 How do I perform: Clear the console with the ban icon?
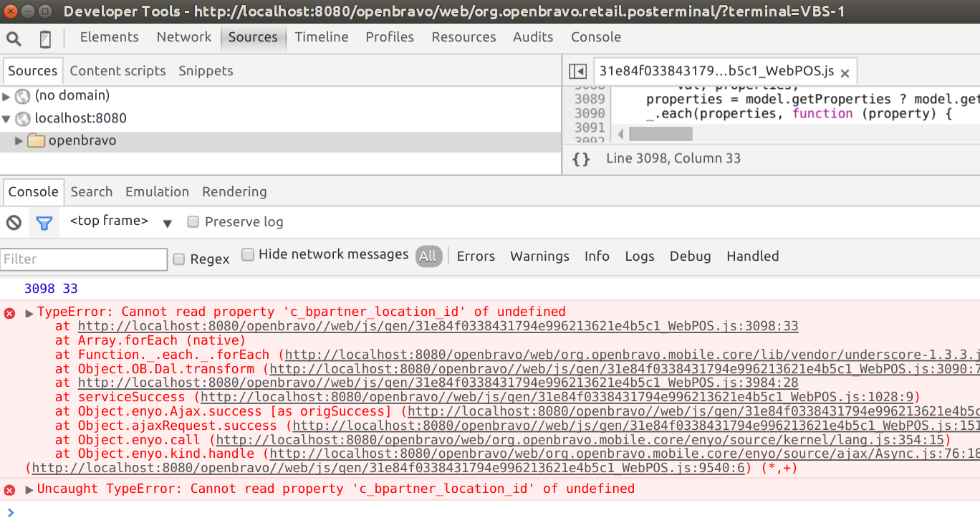[14, 223]
